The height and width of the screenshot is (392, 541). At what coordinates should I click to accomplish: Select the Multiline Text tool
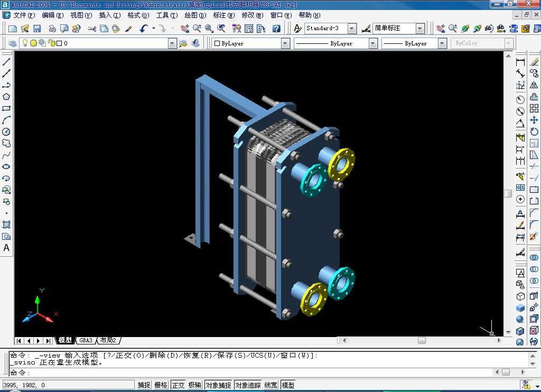click(6, 248)
